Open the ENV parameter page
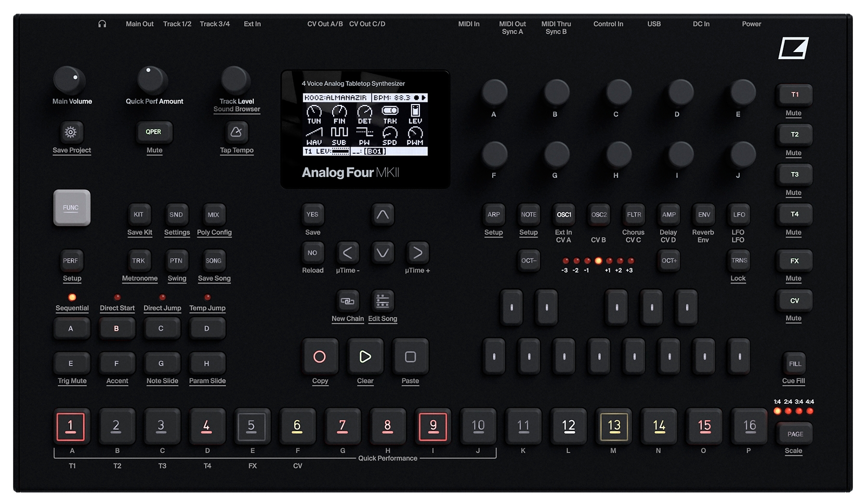Viewport: 868px width, 501px height. 704,214
